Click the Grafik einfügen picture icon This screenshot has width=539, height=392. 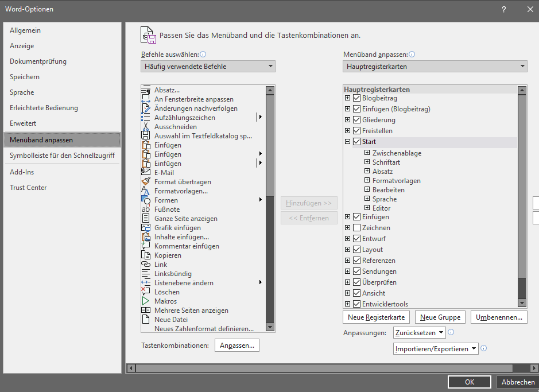tap(146, 228)
